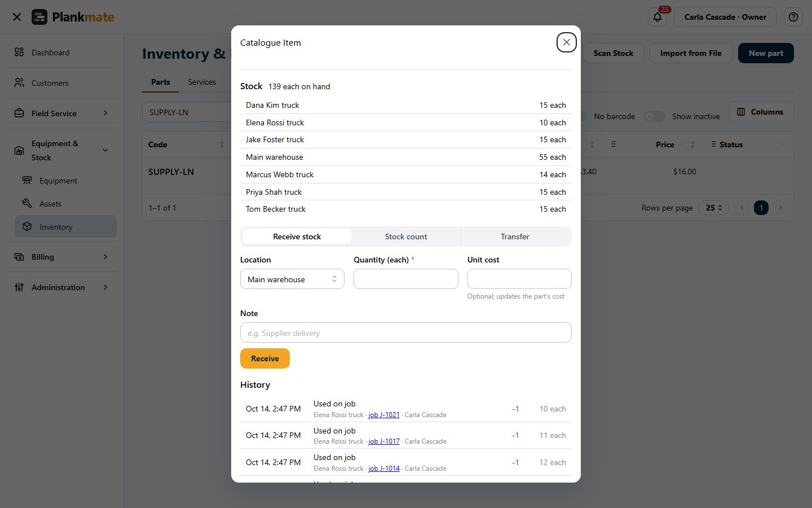Click the Scan Stock button
This screenshot has height=508, width=812.
click(613, 53)
